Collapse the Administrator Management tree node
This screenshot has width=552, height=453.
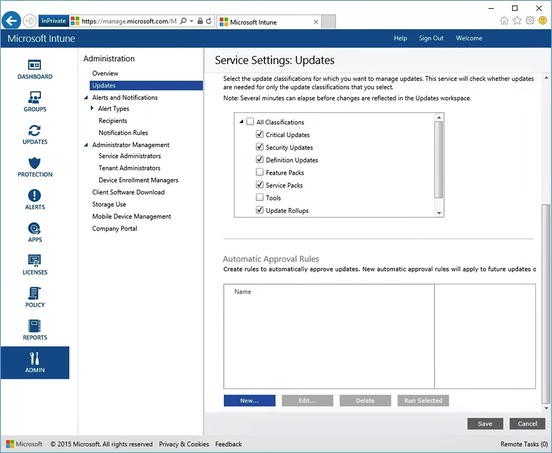click(x=86, y=145)
